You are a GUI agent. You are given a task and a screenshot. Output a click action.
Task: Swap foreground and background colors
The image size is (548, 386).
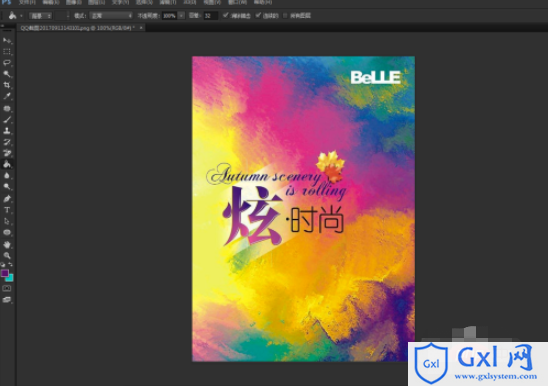click(x=10, y=265)
